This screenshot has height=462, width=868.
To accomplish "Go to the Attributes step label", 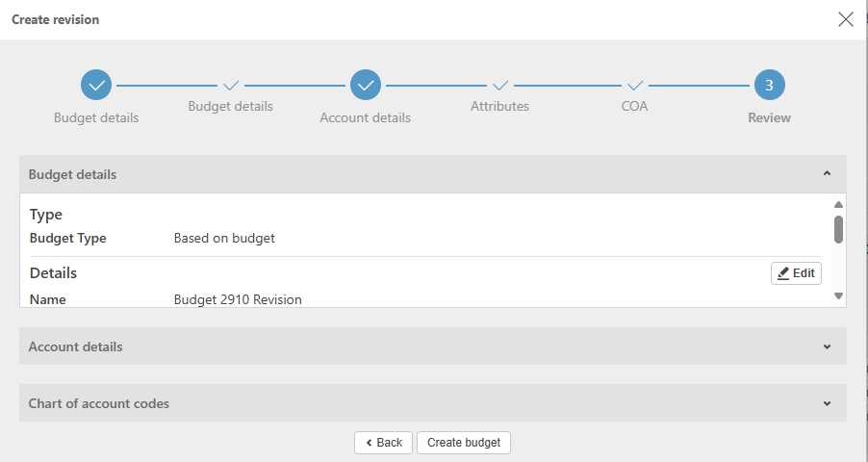I will click(x=499, y=106).
